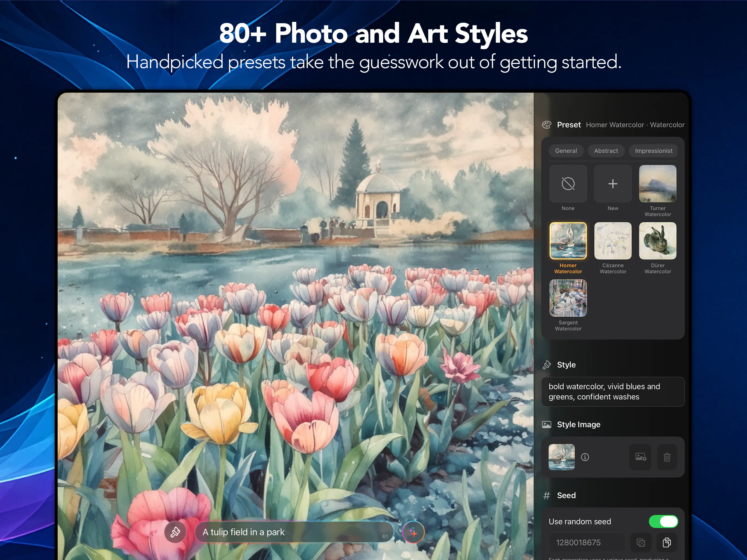
Task: Click the 'Use random seed' label
Action: pos(579,521)
